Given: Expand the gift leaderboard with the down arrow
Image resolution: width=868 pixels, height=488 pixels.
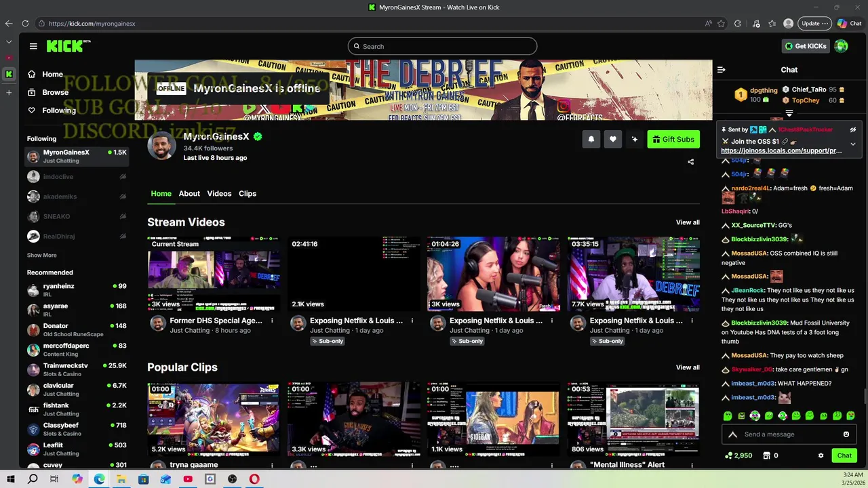Looking at the screenshot, I should point(789,113).
